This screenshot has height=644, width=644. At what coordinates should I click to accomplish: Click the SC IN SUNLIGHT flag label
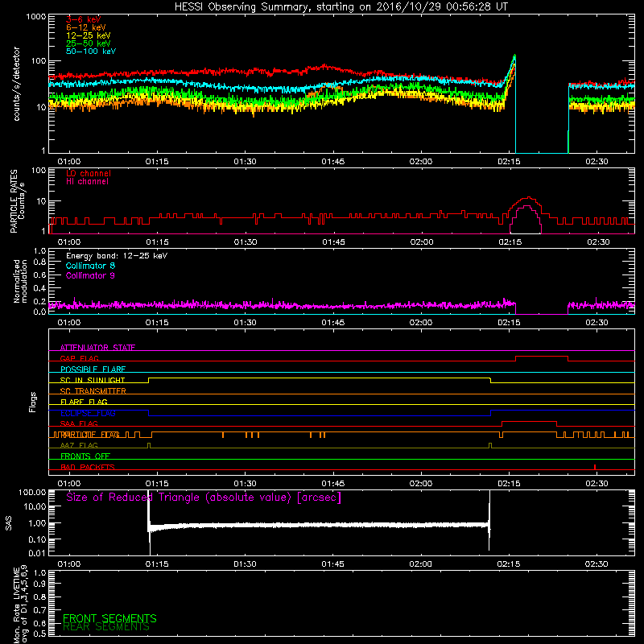(93, 380)
